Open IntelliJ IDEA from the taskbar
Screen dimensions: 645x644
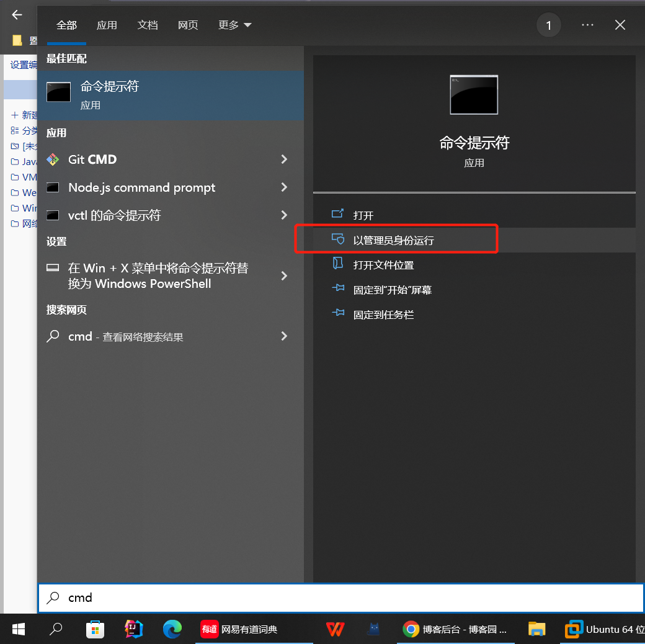(133, 628)
